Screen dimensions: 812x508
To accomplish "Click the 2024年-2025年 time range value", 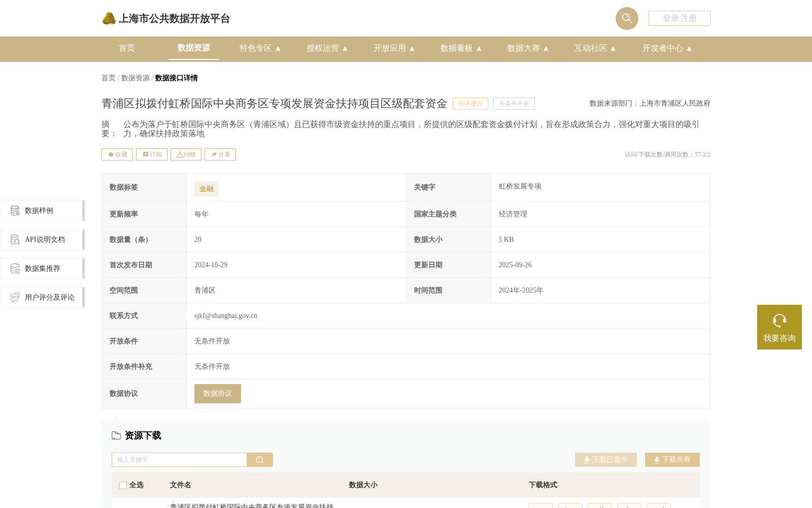I will pos(521,290).
